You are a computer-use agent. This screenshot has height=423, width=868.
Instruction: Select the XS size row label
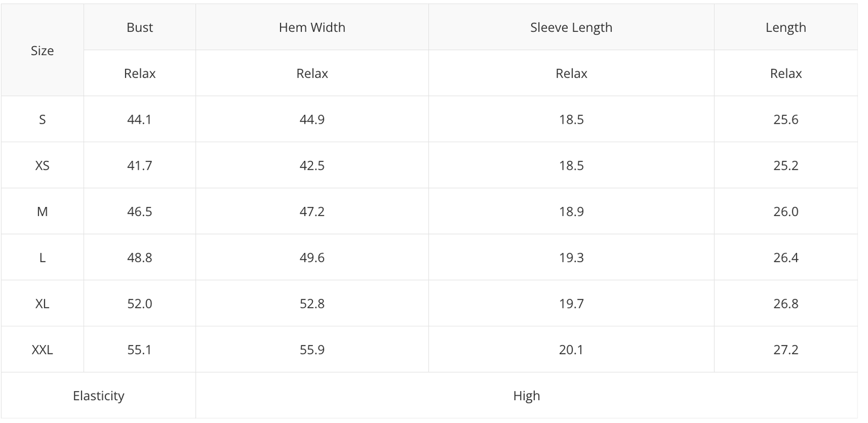pos(42,166)
